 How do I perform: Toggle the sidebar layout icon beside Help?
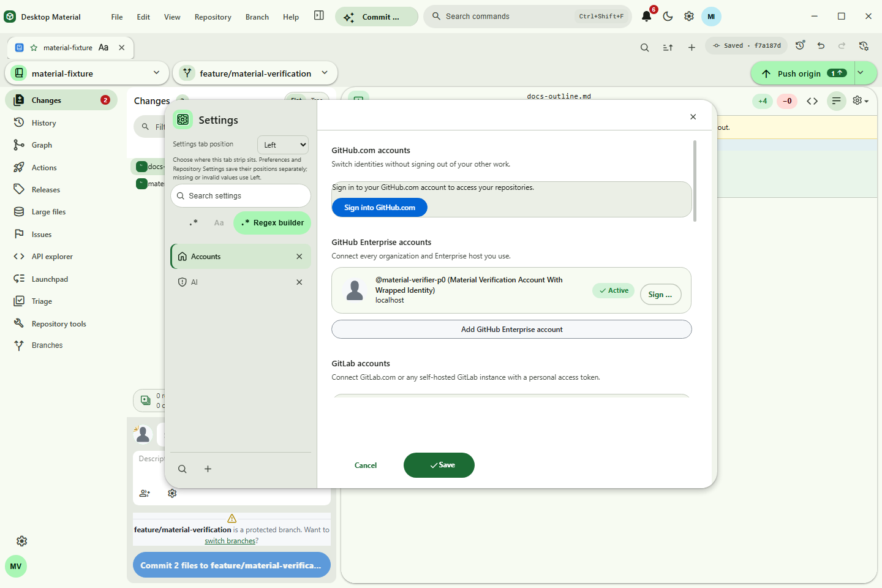(319, 15)
